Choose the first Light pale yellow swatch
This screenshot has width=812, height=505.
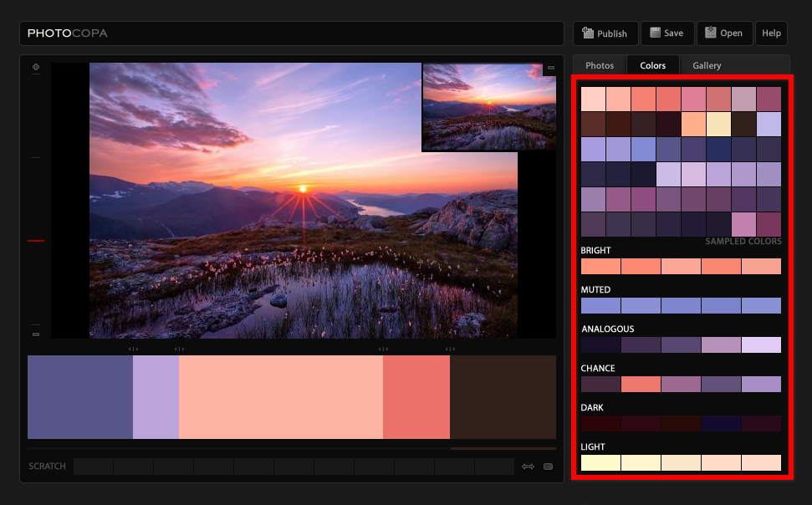(600, 463)
